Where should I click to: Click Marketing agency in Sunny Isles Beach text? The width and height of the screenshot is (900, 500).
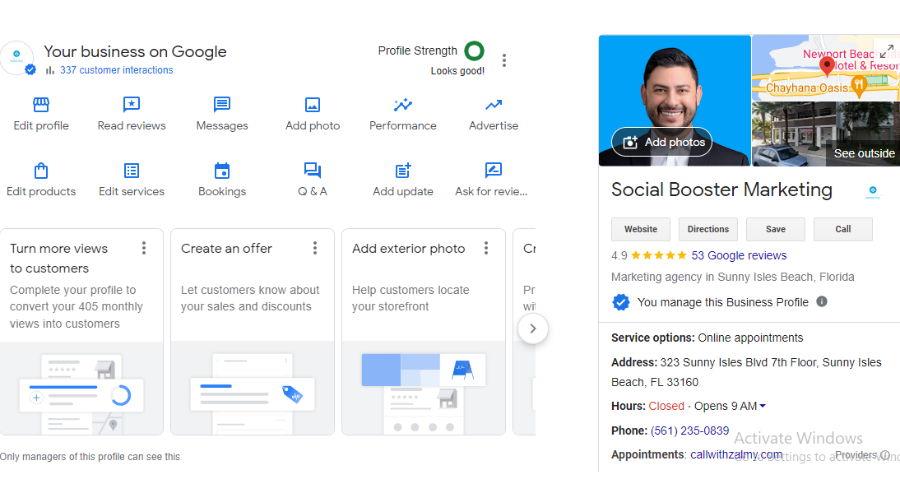pos(732,277)
